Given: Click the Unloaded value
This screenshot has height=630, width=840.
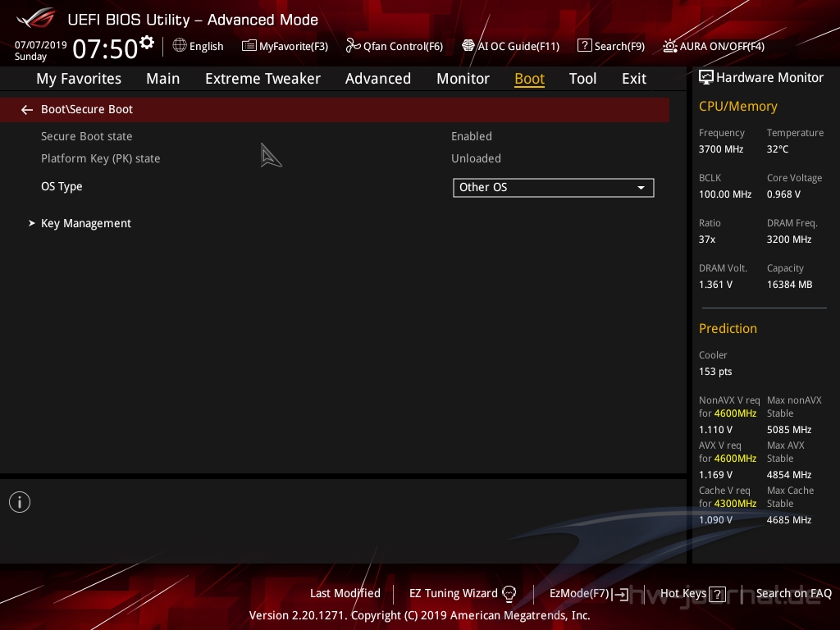Looking at the screenshot, I should [x=476, y=158].
